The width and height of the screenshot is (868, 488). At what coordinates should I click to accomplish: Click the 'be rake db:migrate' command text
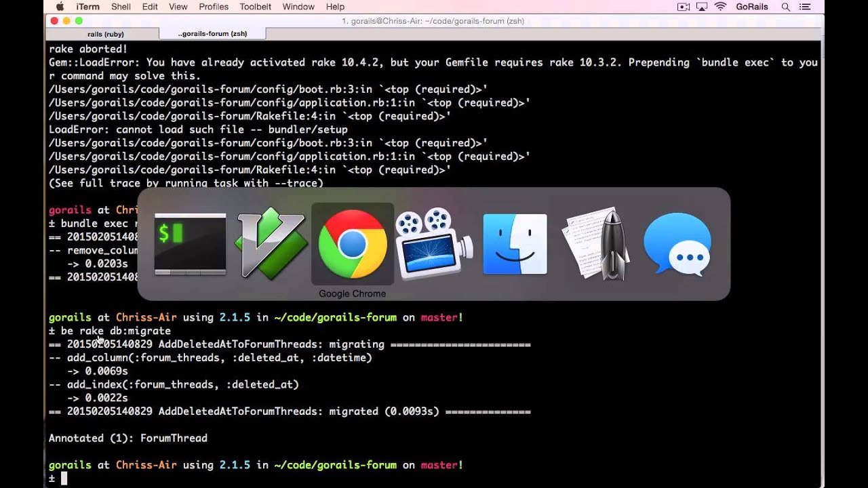(x=116, y=331)
